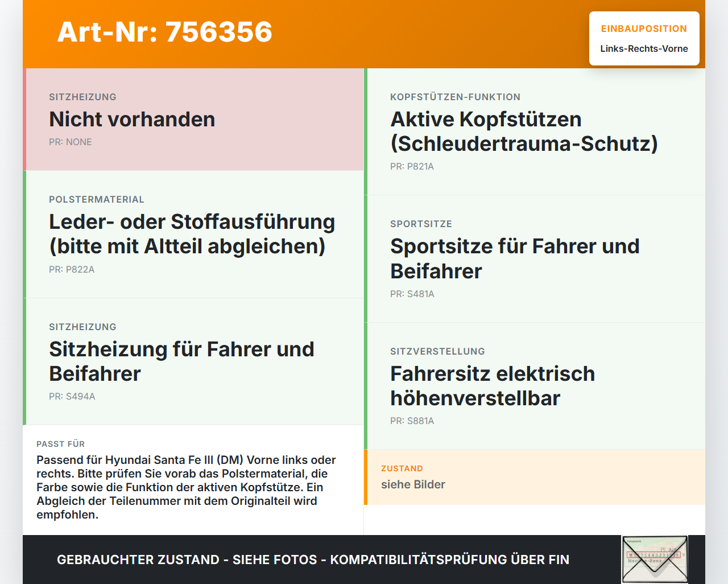Click the 'PR: S494A' code
The height and width of the screenshot is (584, 728).
(72, 396)
